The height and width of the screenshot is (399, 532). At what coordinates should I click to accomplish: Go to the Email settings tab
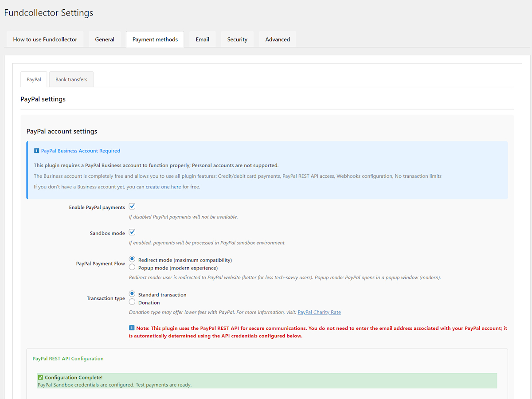(202, 39)
